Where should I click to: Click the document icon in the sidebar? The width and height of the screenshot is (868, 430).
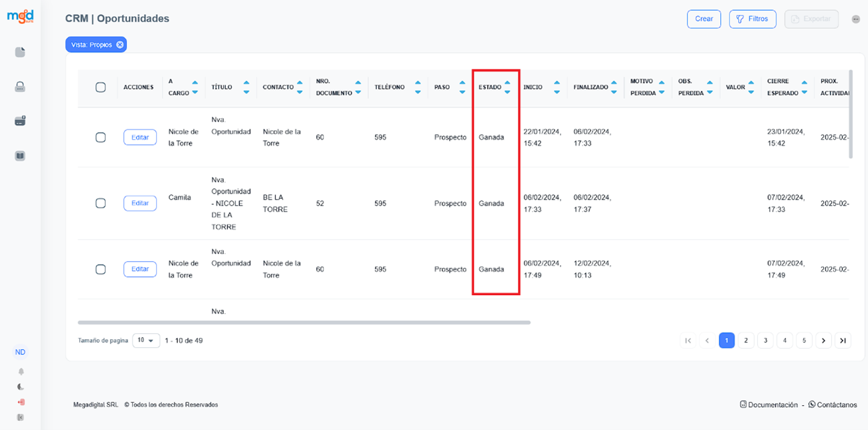click(20, 52)
